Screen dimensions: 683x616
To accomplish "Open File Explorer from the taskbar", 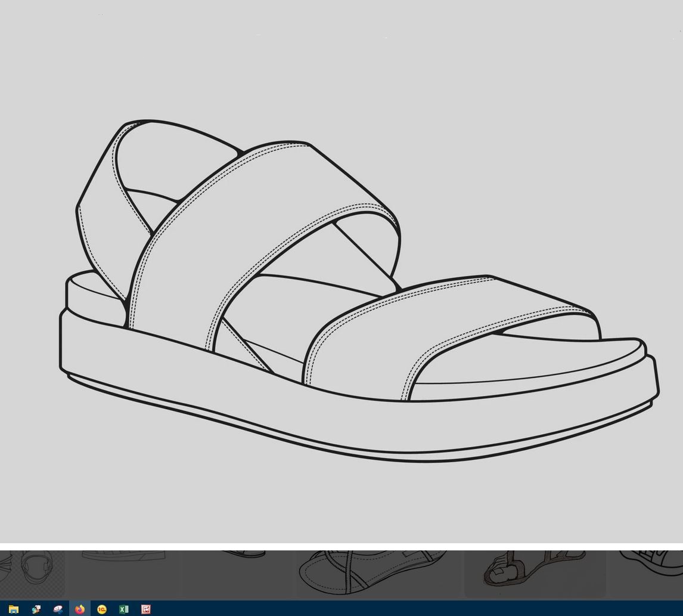I will click(x=13, y=609).
